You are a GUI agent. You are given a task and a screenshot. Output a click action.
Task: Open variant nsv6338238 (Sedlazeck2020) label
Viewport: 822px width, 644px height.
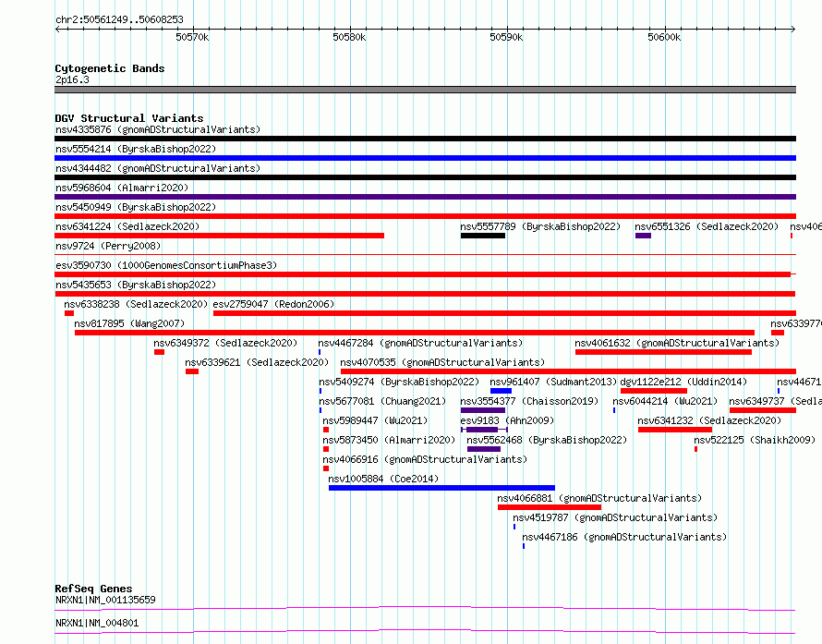136,304
